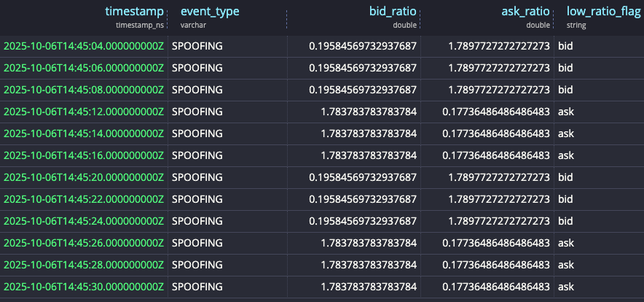This screenshot has width=644, height=302.
Task: Click the divider between bid_ratio and ask_ratio headers
Action: tap(420, 18)
